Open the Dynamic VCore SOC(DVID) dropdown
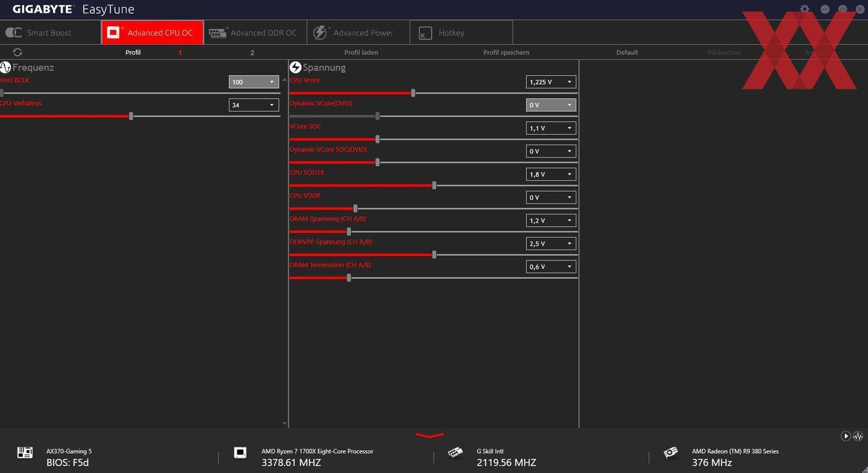The width and height of the screenshot is (868, 473). pos(551,151)
